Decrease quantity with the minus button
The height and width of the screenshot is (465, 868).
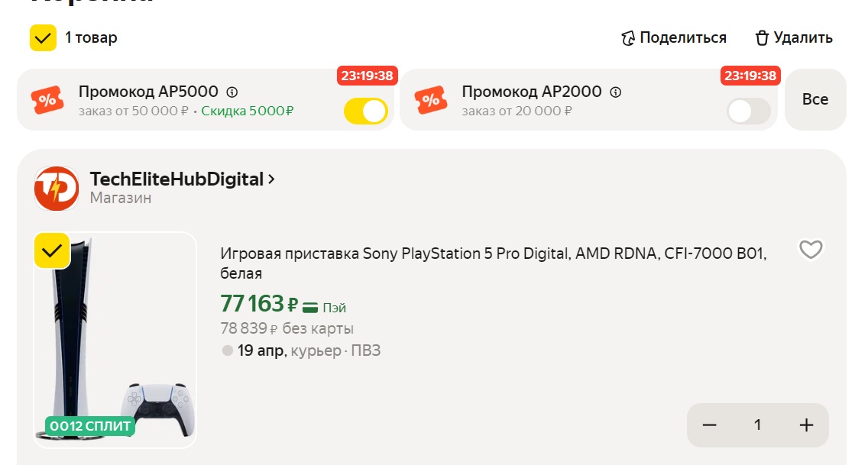point(709,425)
